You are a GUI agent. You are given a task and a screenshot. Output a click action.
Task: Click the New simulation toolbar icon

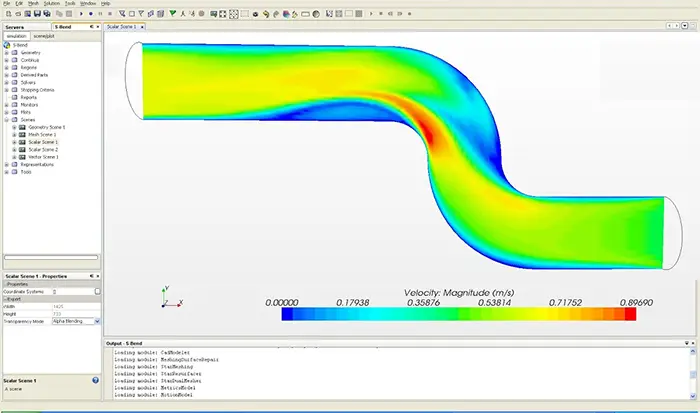tap(7, 14)
